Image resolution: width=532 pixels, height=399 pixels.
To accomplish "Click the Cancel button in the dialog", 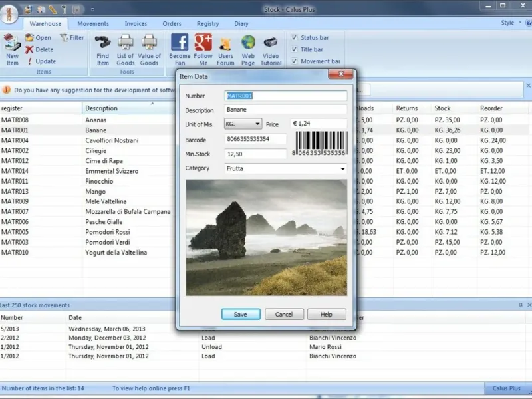I will coord(284,314).
